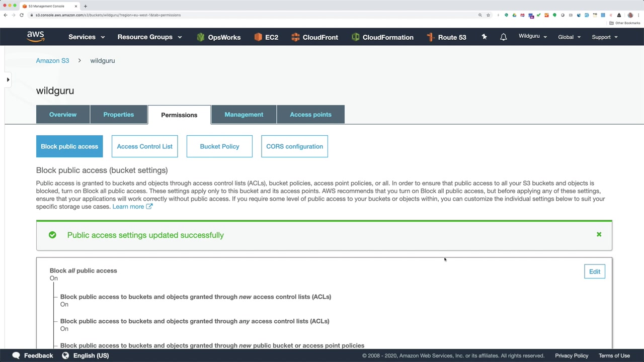Open the Bucket Policy section
Viewport: 644px width, 362px height.
(x=219, y=146)
